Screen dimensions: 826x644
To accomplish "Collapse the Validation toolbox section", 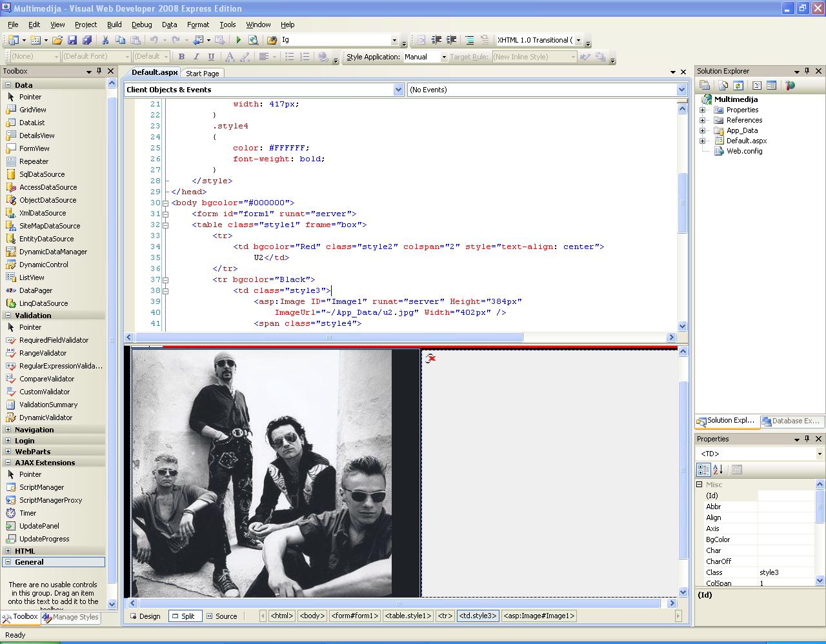I will tap(8, 316).
